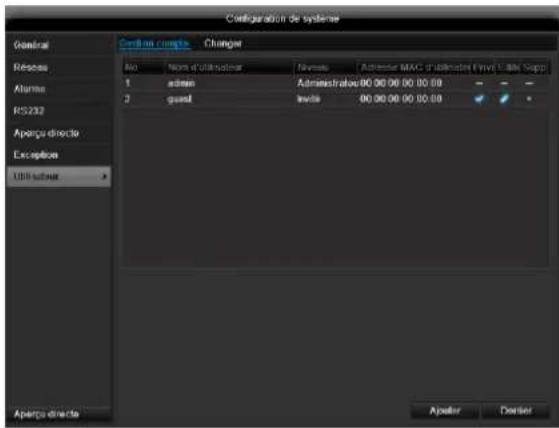Click row number 2 cell
The image size is (559, 428).
point(127,99)
